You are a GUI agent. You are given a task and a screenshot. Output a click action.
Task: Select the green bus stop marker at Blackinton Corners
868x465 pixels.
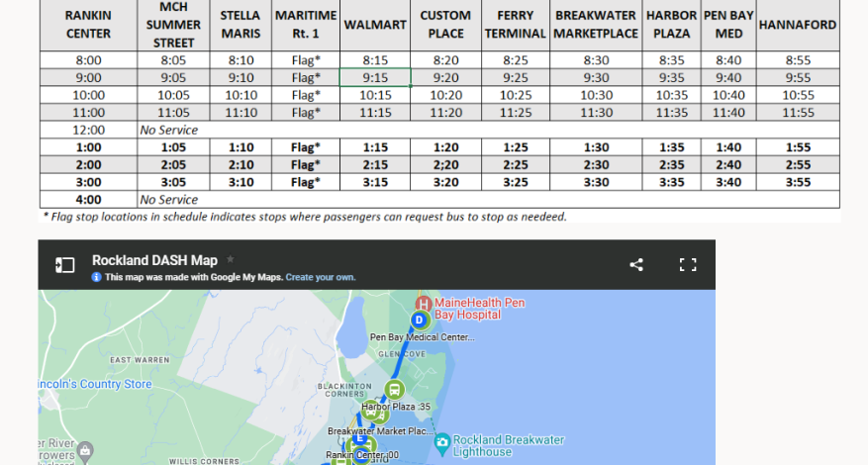point(394,390)
